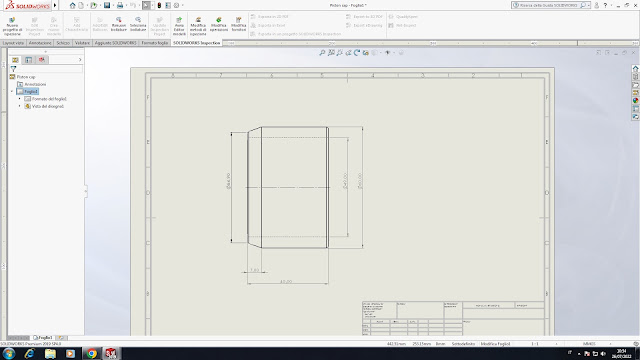
Task: Click the Rotate view icon
Action: pyautogui.click(x=357, y=53)
